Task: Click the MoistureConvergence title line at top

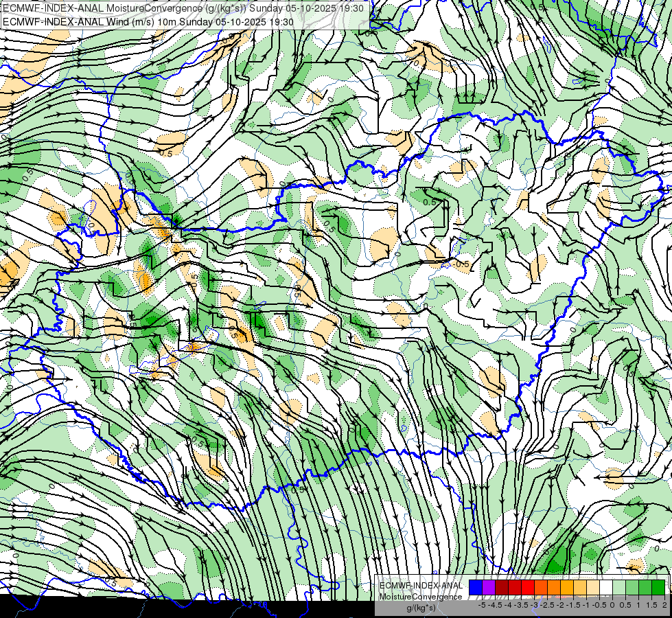Action: click(x=183, y=8)
